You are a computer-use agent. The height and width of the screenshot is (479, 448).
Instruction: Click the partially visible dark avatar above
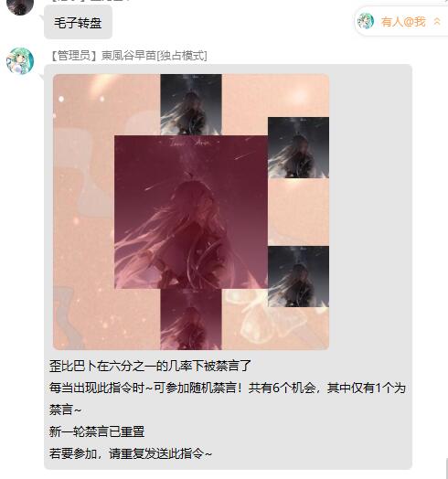click(x=20, y=6)
